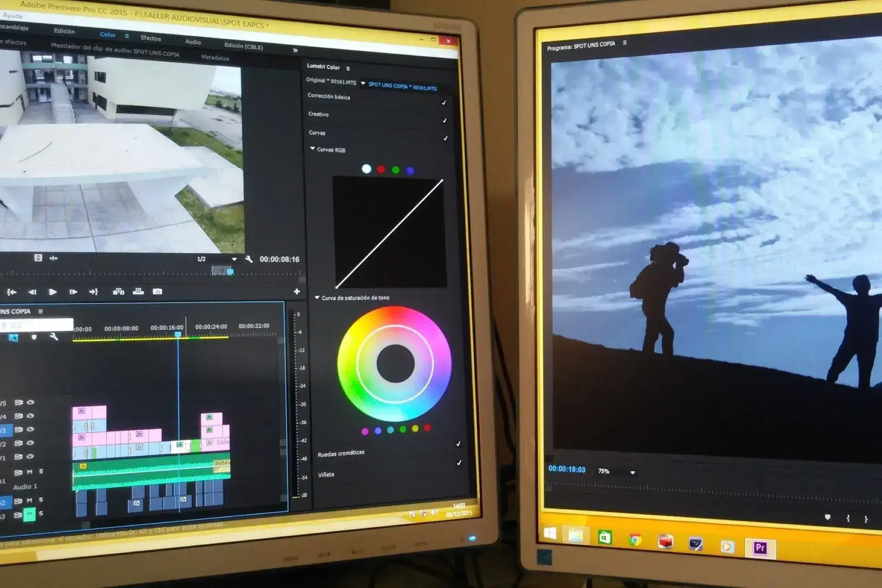Disable the Creativo section checkbox
The width and height of the screenshot is (882, 588).
(444, 120)
